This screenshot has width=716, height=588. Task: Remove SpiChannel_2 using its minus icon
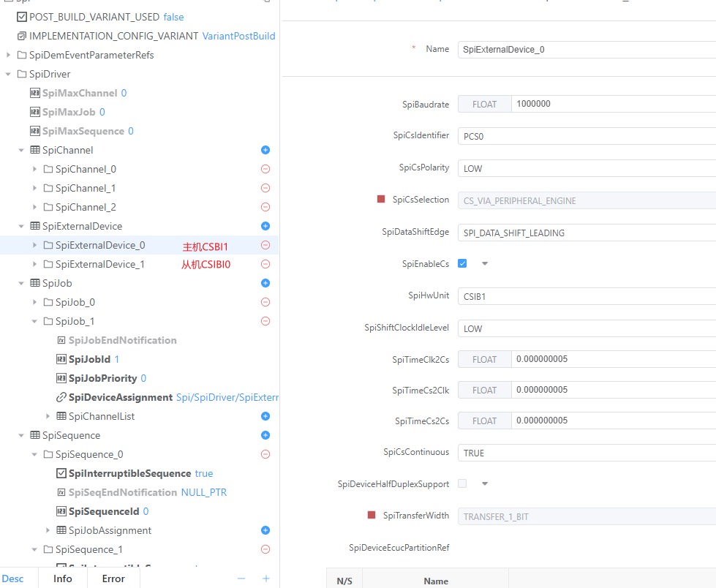point(265,207)
